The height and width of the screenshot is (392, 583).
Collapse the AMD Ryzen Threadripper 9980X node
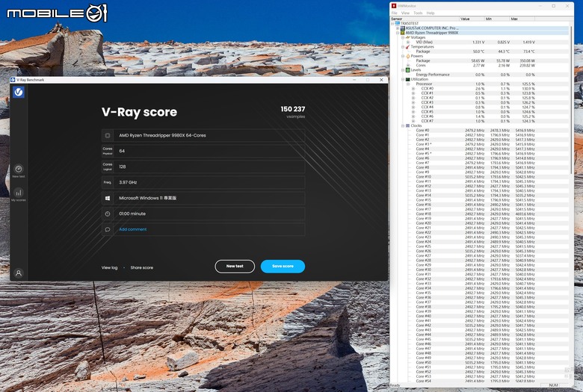[398, 33]
